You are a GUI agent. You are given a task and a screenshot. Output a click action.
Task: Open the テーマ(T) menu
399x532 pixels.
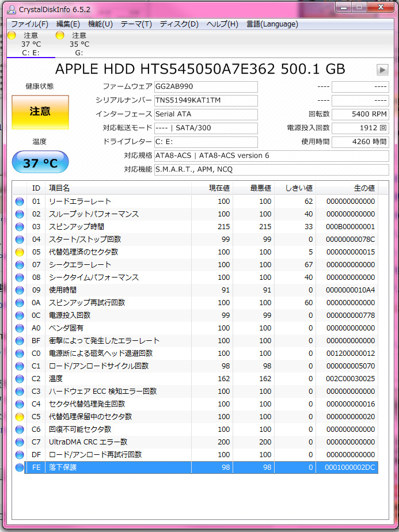click(x=136, y=24)
